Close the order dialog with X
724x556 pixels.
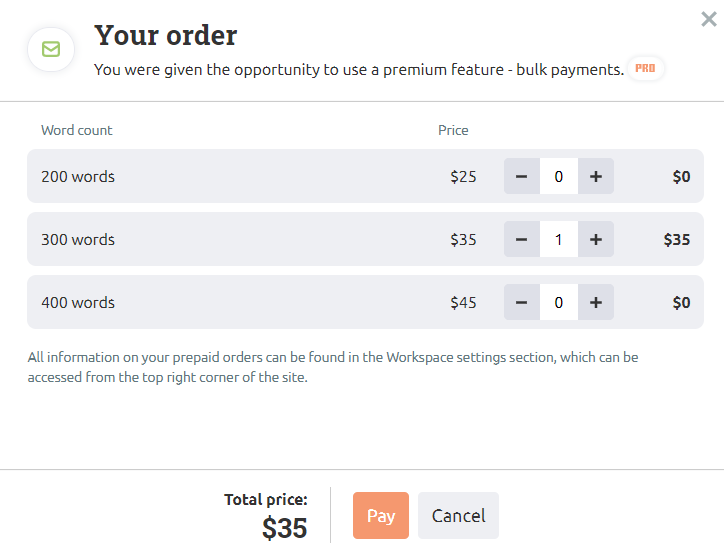point(709,19)
